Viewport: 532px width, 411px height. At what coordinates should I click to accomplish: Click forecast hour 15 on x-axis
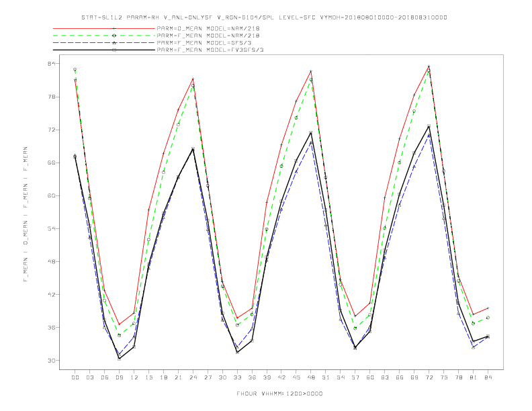pyautogui.click(x=148, y=377)
